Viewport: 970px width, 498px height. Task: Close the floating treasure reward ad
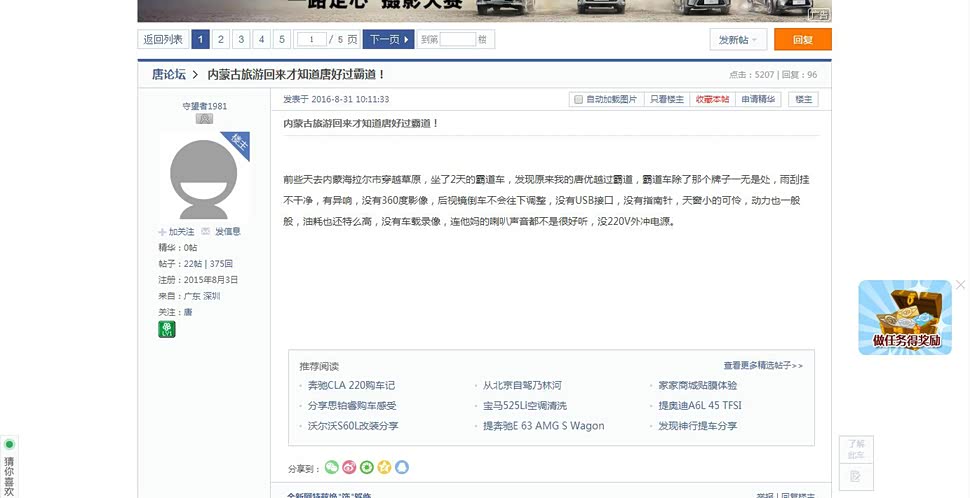pos(960,285)
